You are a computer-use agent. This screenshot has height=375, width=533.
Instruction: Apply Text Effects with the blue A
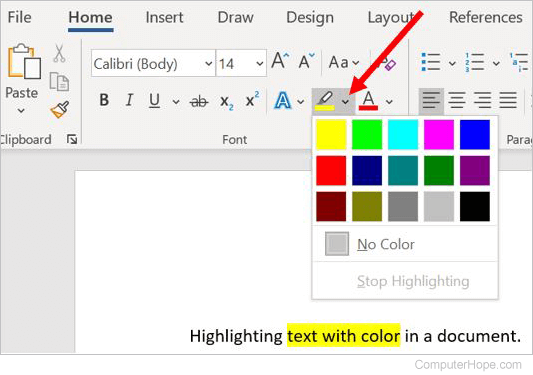(x=282, y=101)
